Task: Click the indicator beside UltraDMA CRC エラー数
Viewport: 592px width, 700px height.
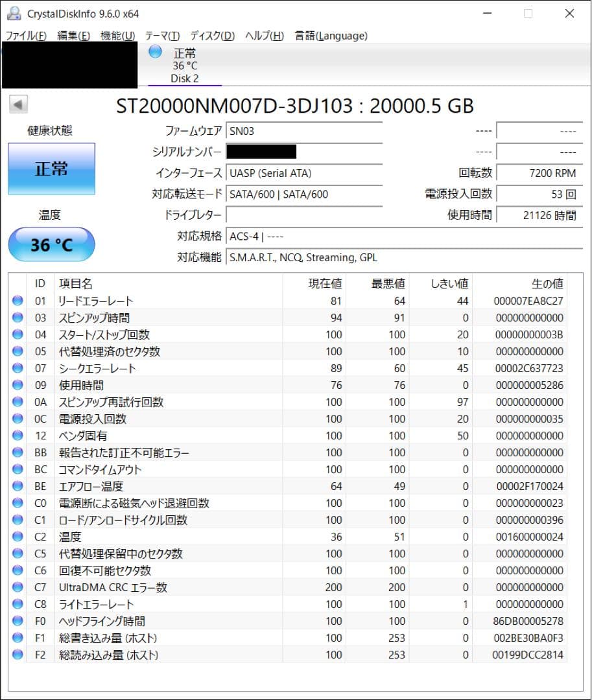Action: tap(16, 587)
